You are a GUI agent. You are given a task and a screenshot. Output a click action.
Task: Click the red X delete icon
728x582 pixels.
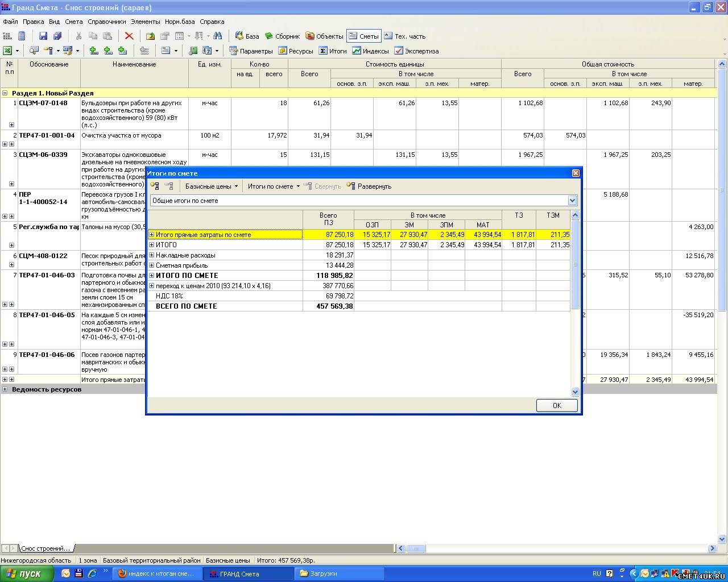click(x=129, y=36)
